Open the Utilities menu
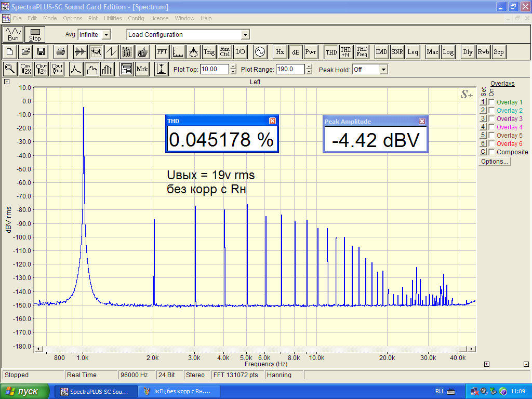This screenshot has height=399, width=532. coord(113,18)
